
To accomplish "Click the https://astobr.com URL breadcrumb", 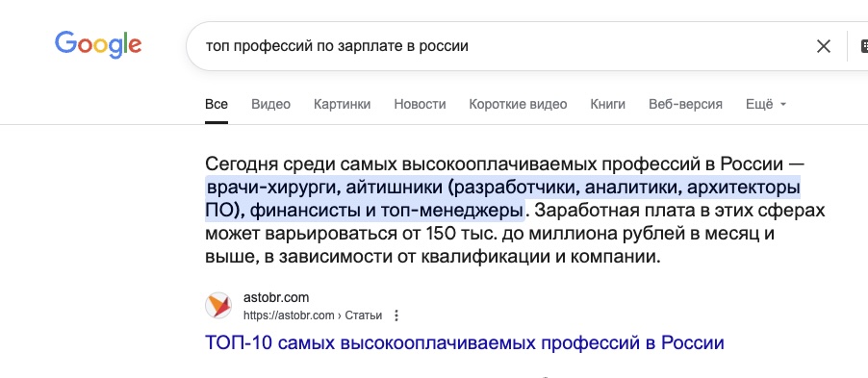I will [x=289, y=315].
